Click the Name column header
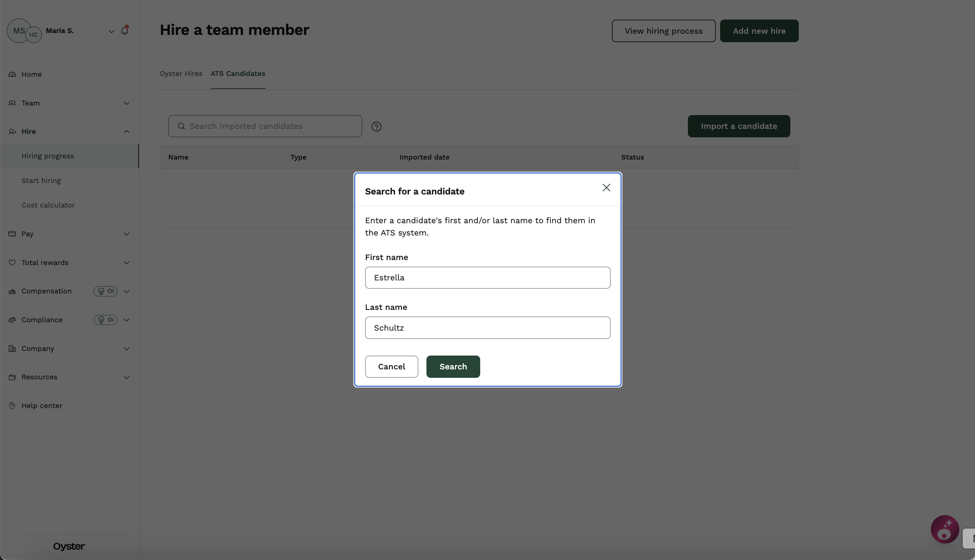975x560 pixels. click(178, 157)
